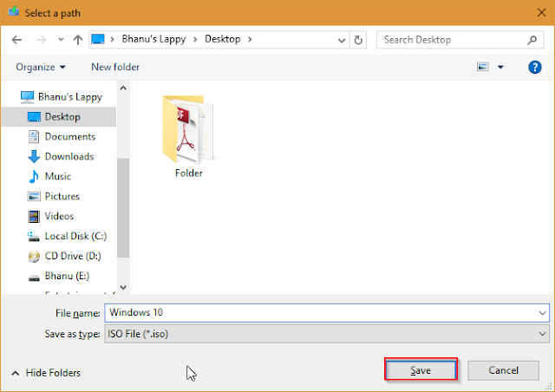Open Downloads in the navigation pane

point(69,156)
